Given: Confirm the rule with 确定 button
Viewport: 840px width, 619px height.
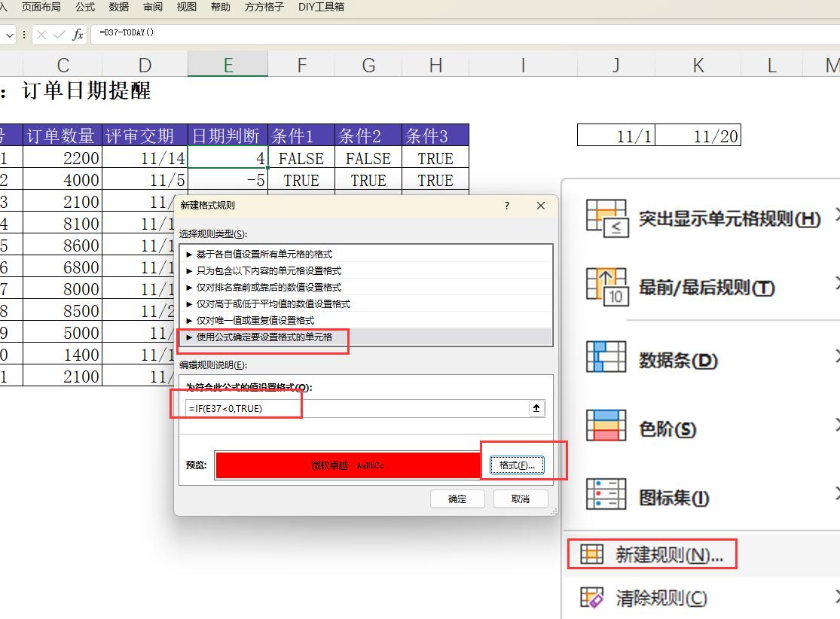Looking at the screenshot, I should point(457,499).
